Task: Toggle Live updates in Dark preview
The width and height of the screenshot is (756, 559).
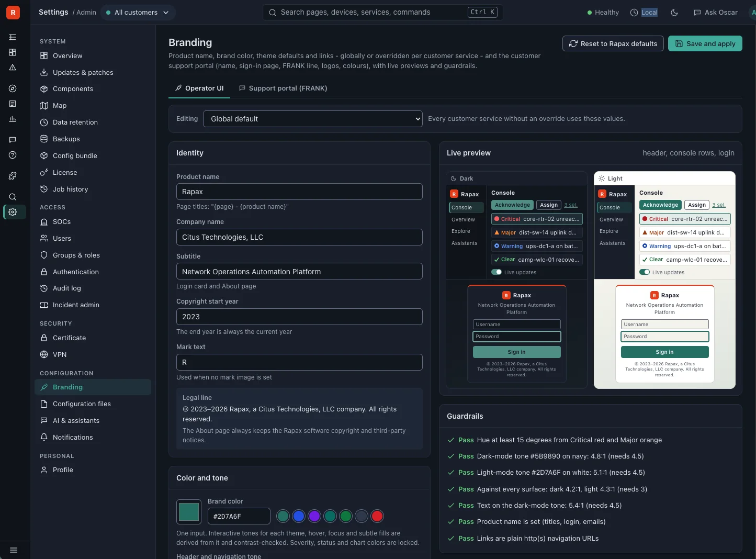Action: [x=497, y=272]
